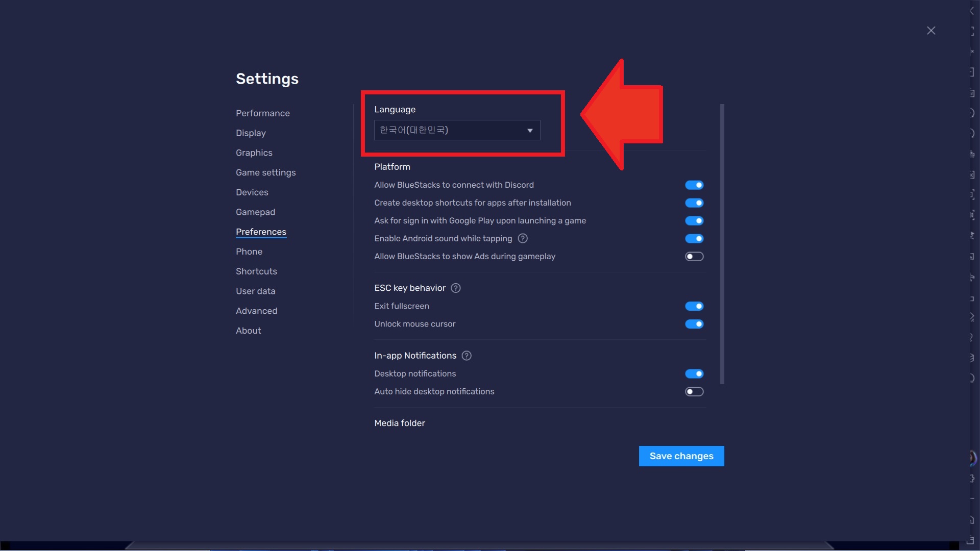The image size is (980, 551).
Task: Open Game settings section
Action: tap(266, 173)
